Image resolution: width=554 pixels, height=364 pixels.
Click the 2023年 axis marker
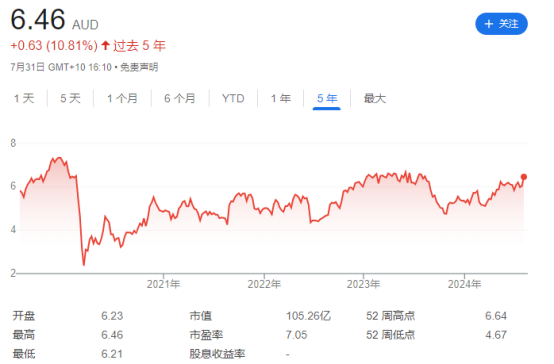(363, 284)
